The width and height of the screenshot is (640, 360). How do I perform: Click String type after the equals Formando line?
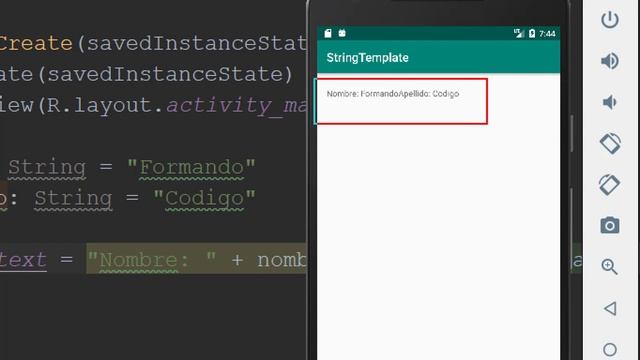tap(47, 167)
